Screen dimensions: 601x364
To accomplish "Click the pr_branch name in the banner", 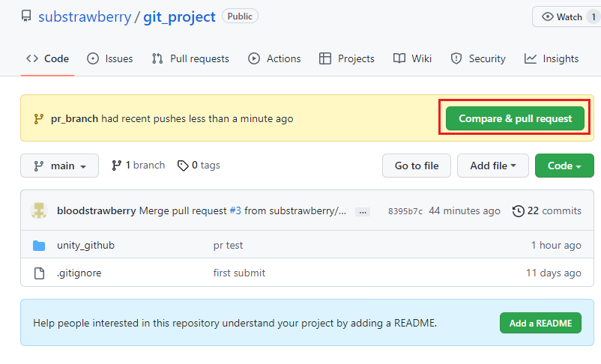I will tap(74, 119).
